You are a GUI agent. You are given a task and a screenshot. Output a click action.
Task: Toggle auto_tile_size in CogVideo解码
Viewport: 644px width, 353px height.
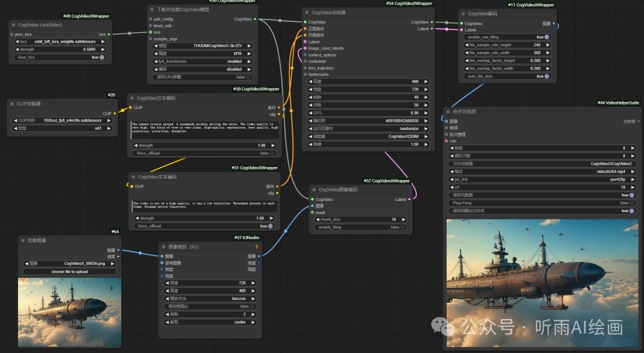point(507,76)
